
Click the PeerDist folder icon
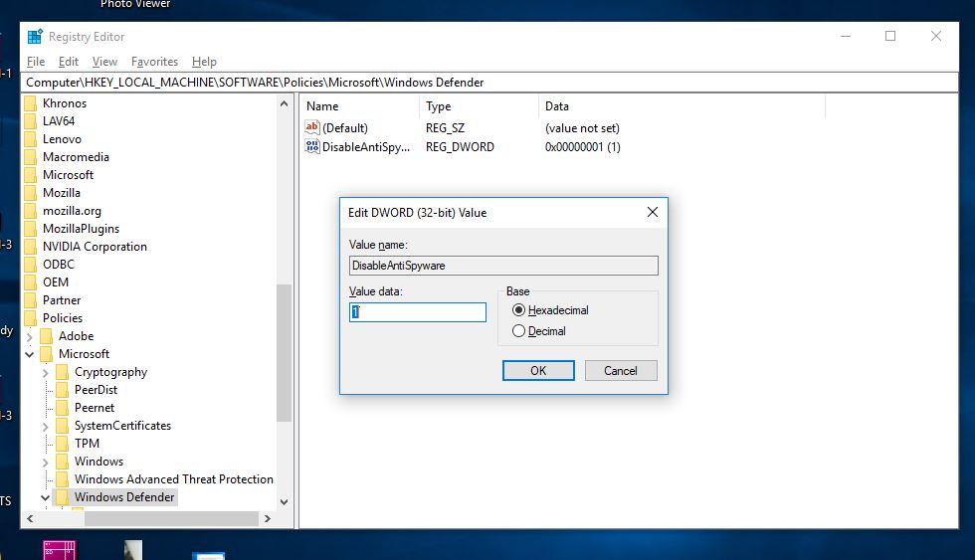(x=62, y=390)
